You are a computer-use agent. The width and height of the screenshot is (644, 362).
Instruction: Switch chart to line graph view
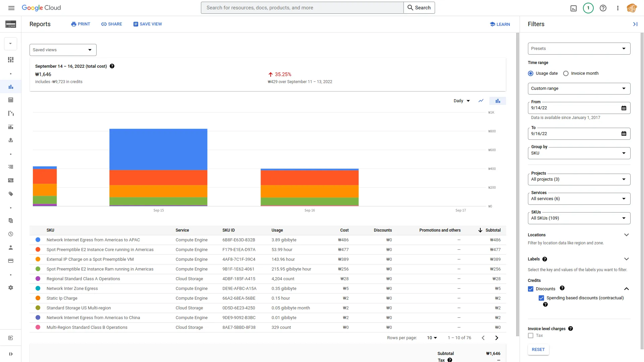pos(481,101)
